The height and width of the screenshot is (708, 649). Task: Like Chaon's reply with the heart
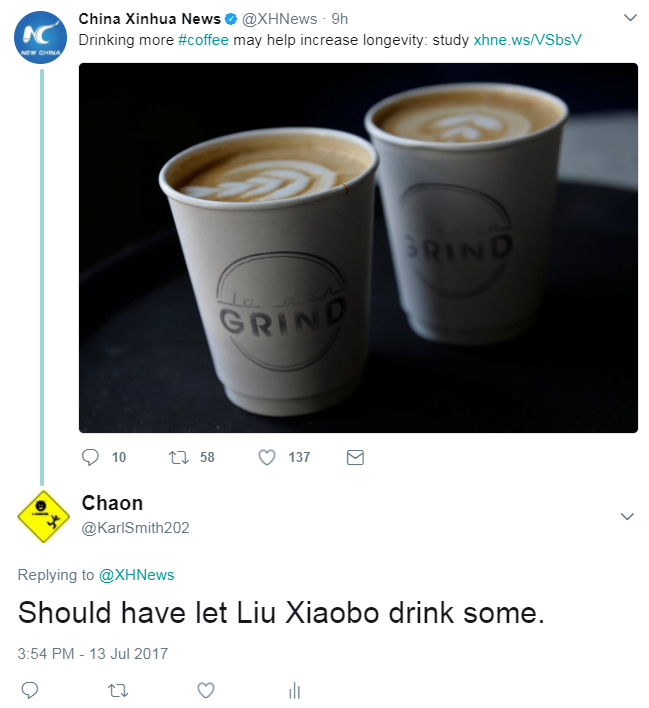pyautogui.click(x=206, y=690)
